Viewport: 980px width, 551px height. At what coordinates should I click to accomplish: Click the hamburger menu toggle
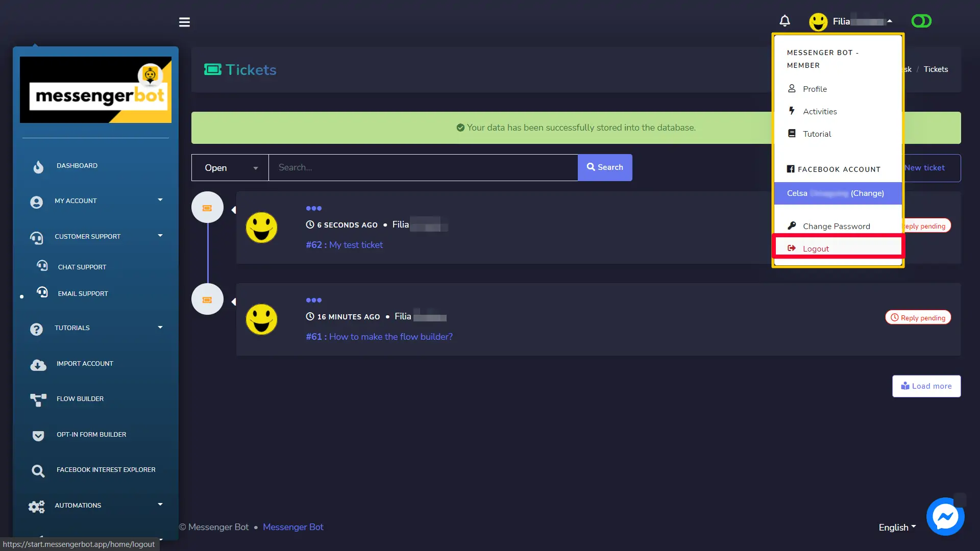click(184, 21)
